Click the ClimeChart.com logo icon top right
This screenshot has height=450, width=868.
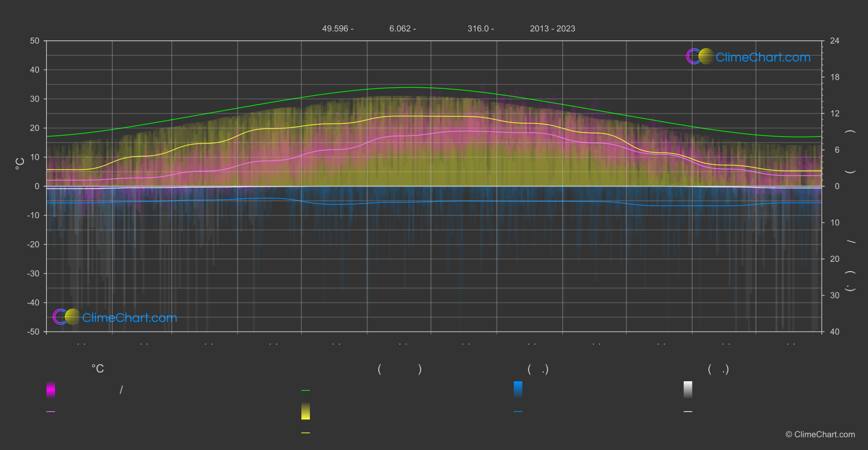pos(700,57)
